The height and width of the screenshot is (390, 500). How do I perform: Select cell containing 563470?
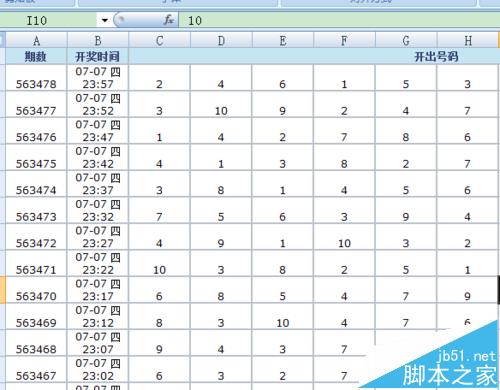coord(36,290)
